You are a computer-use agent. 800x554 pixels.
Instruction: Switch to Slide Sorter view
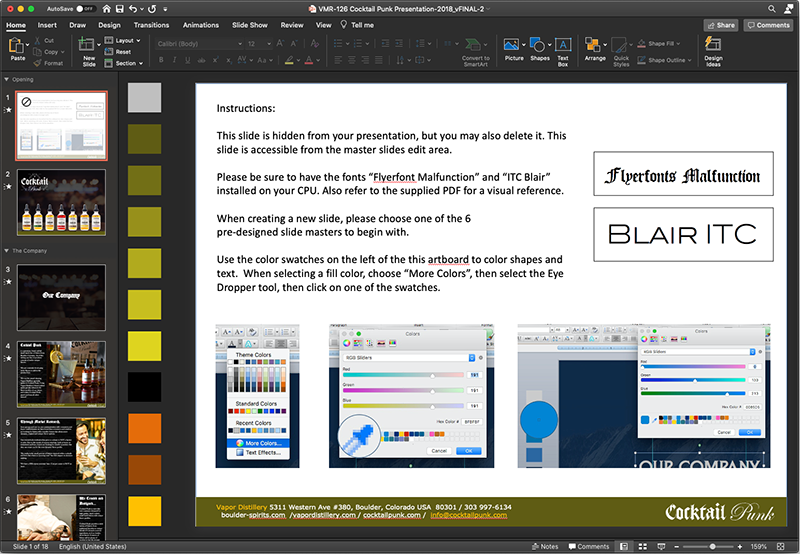click(643, 546)
